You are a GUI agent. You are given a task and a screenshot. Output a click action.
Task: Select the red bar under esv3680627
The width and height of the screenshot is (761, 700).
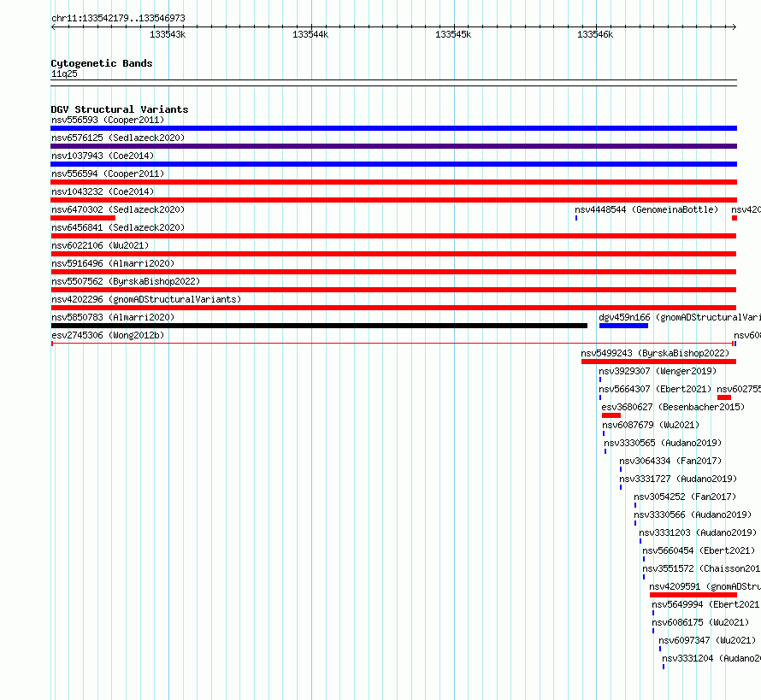pos(611,415)
